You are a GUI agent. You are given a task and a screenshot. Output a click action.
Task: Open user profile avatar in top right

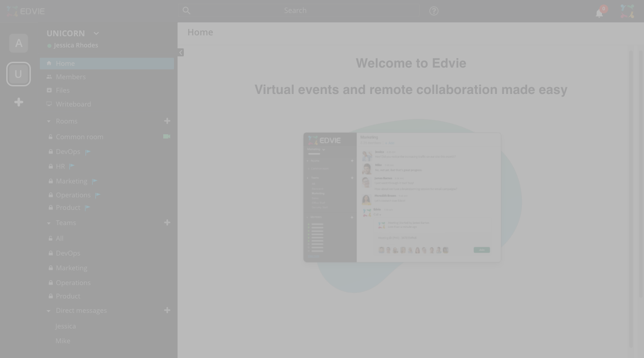(x=627, y=11)
